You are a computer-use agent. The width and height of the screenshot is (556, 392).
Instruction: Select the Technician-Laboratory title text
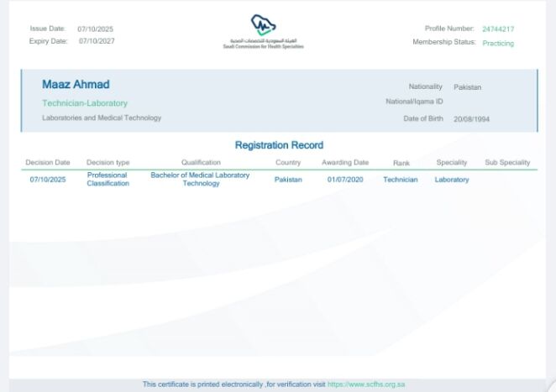(85, 103)
